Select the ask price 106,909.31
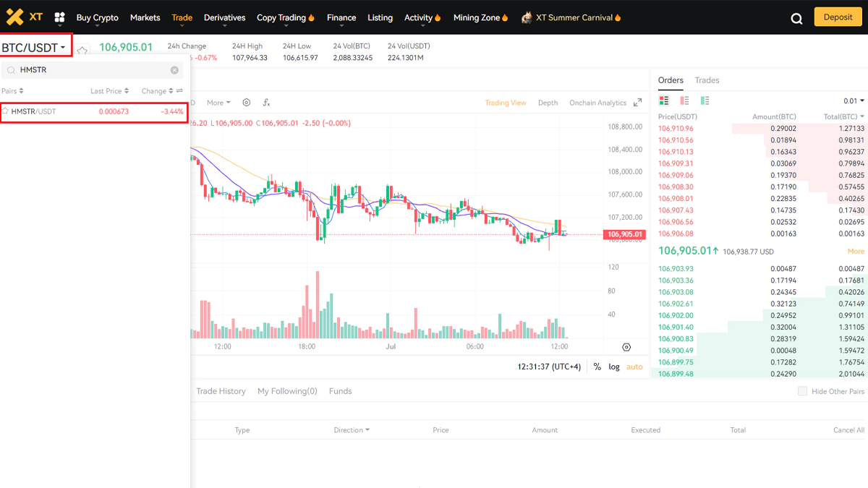The height and width of the screenshot is (488, 868). [x=676, y=163]
